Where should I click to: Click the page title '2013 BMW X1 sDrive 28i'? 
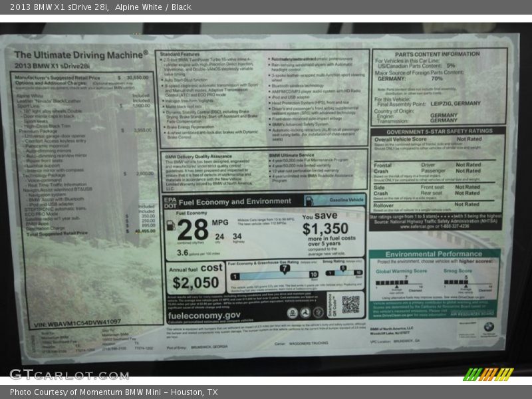tap(59, 7)
